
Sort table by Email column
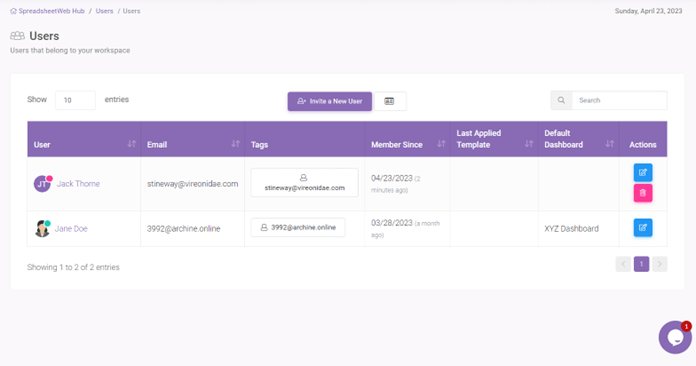pos(235,143)
